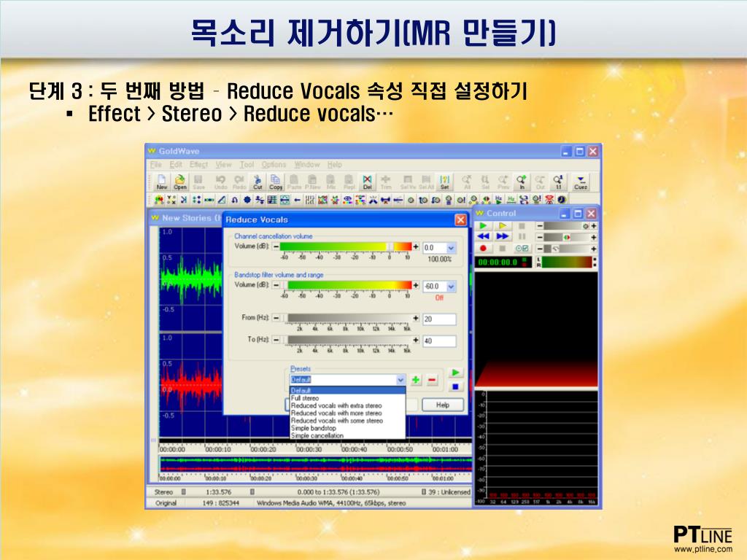747x560 pixels.
Task: Click the Trim toolbar icon
Action: pos(386,182)
